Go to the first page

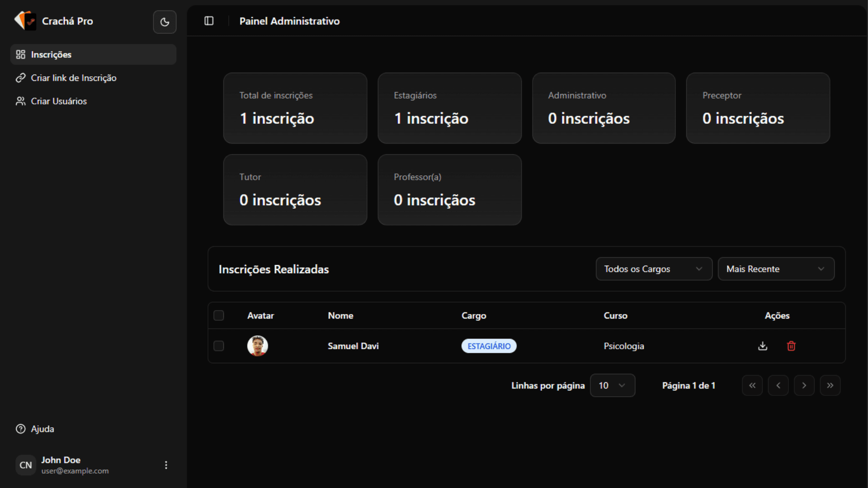pos(752,385)
